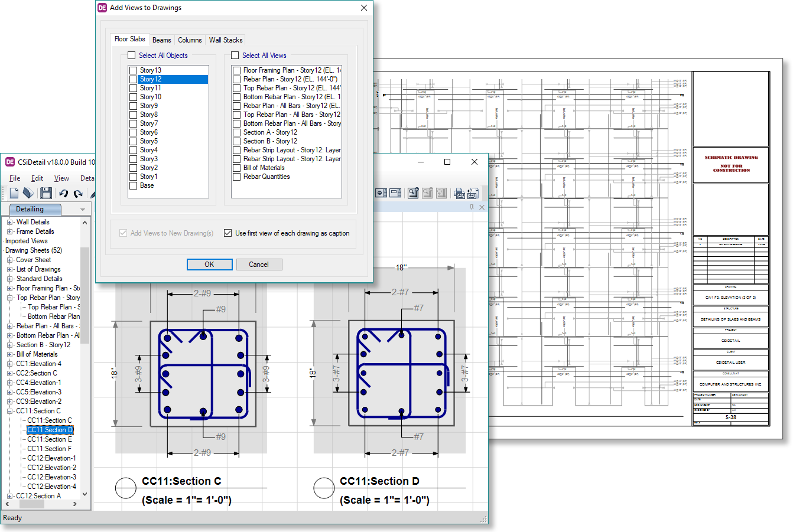Click the drawing sheet layout icon

pyautogui.click(x=395, y=192)
